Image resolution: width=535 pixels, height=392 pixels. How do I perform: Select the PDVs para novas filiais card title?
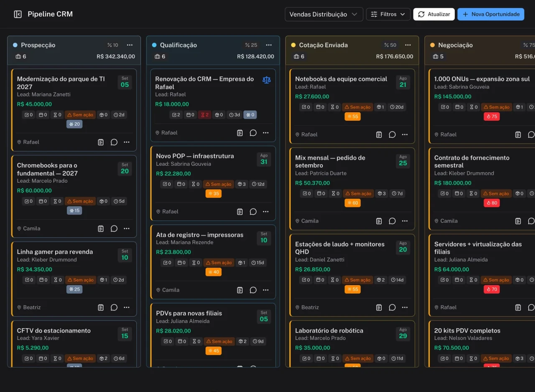pyautogui.click(x=189, y=313)
